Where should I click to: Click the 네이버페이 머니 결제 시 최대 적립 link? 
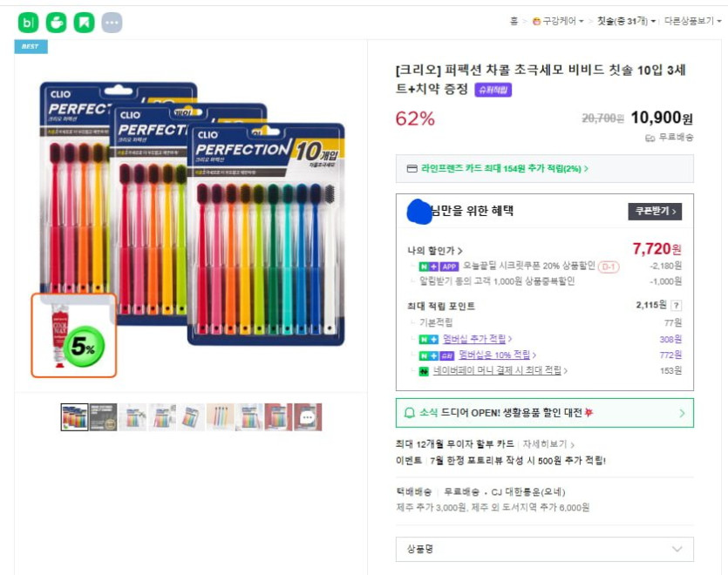(x=500, y=371)
